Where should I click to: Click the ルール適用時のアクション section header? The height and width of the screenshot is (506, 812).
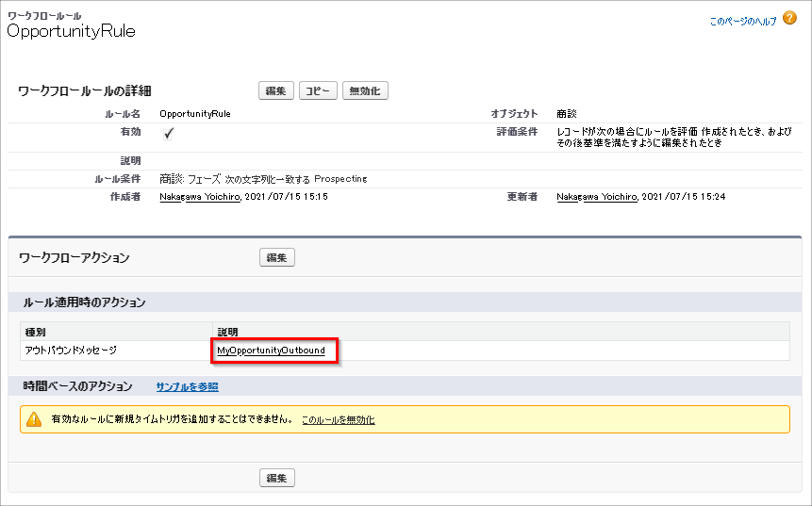pyautogui.click(x=84, y=302)
